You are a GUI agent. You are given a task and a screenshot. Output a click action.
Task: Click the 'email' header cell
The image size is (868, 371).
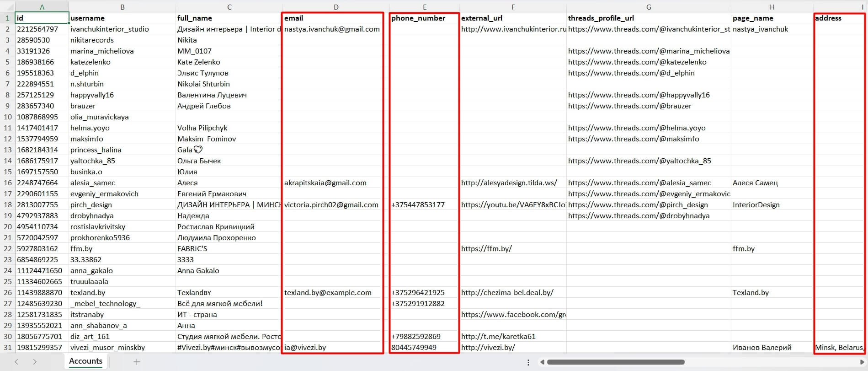point(336,18)
